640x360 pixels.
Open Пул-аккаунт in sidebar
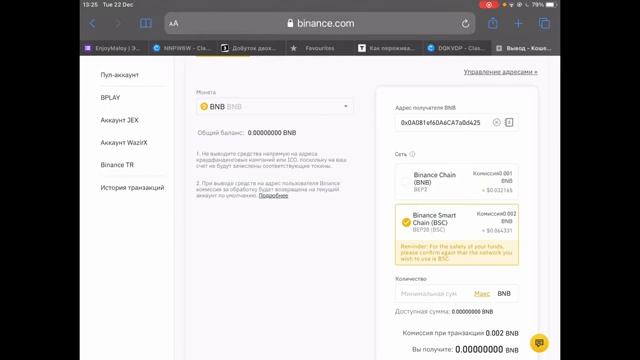(120, 75)
